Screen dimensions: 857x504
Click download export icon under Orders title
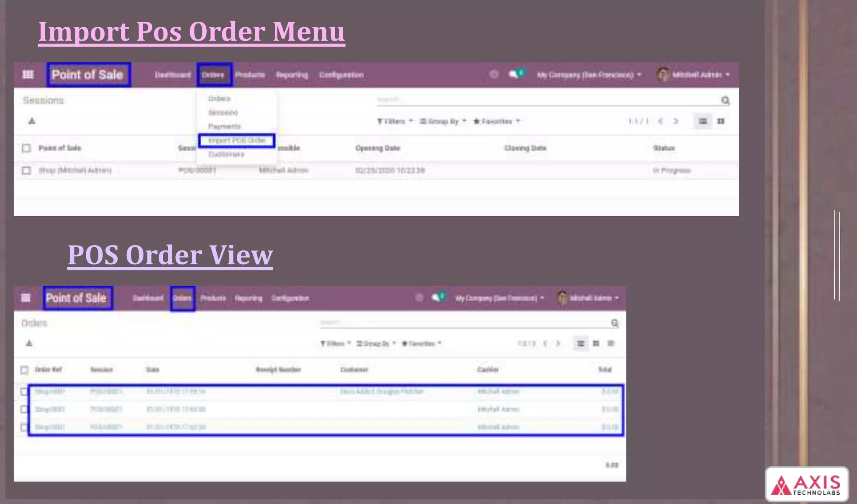(29, 343)
